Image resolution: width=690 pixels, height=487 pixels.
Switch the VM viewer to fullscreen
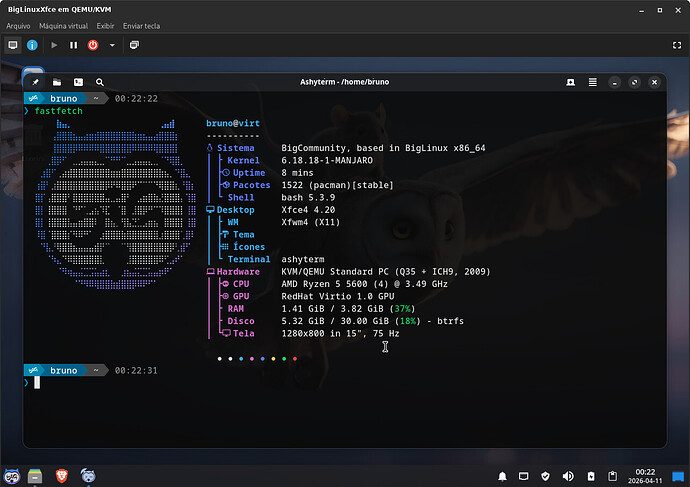point(677,45)
